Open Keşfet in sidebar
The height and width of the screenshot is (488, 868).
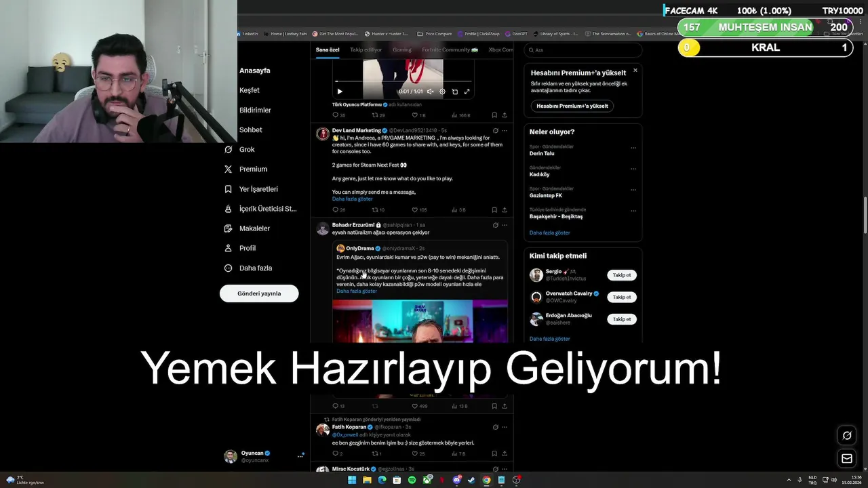249,90
